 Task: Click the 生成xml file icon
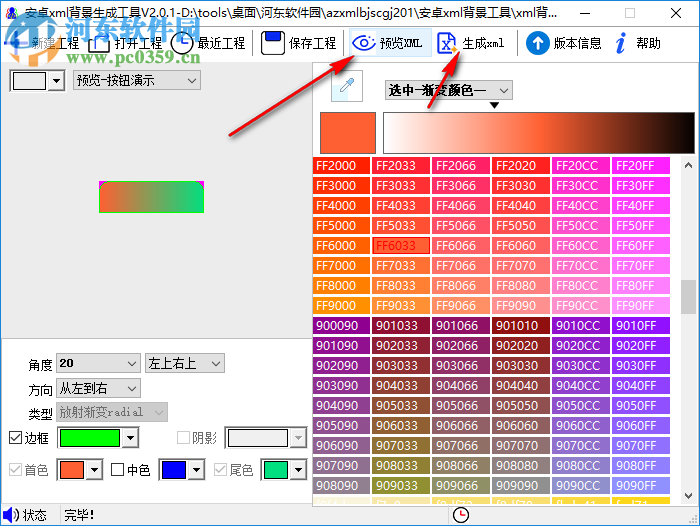click(447, 43)
